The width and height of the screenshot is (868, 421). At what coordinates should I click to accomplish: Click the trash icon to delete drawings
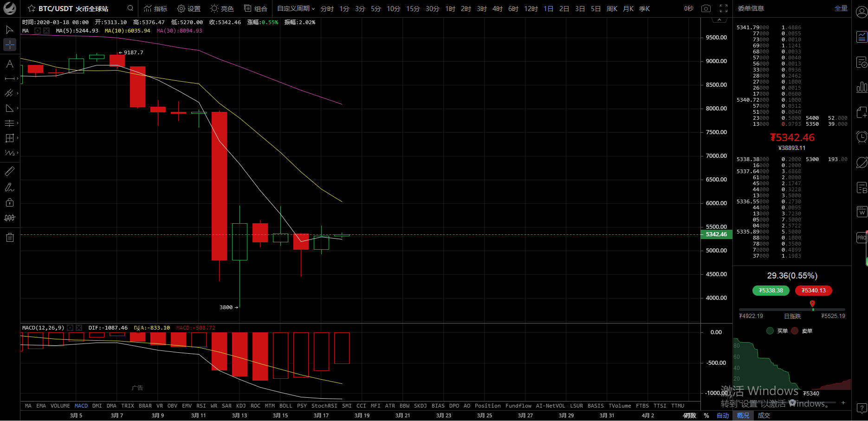10,238
